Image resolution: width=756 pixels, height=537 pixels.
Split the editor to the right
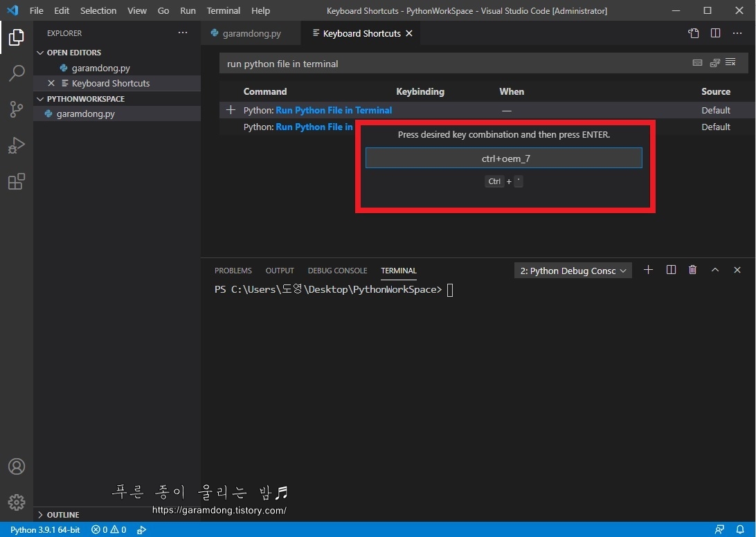pyautogui.click(x=716, y=33)
